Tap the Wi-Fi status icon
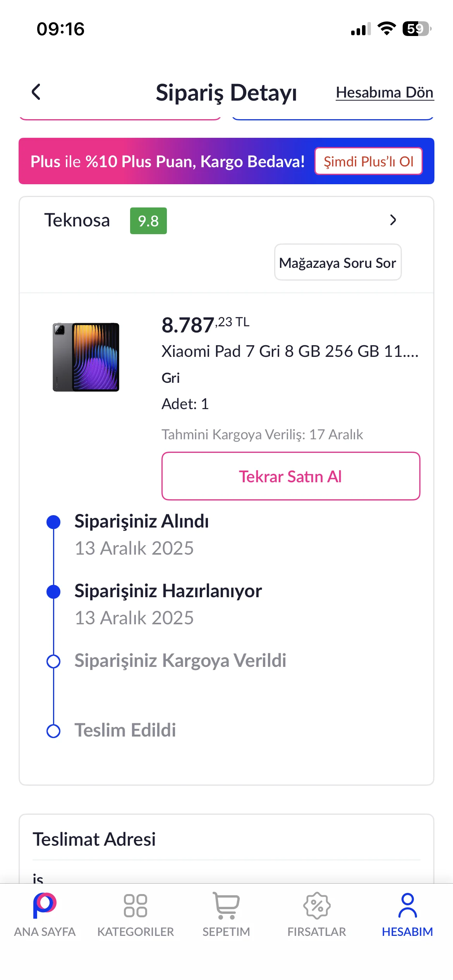The height and width of the screenshot is (980, 453). click(x=386, y=29)
